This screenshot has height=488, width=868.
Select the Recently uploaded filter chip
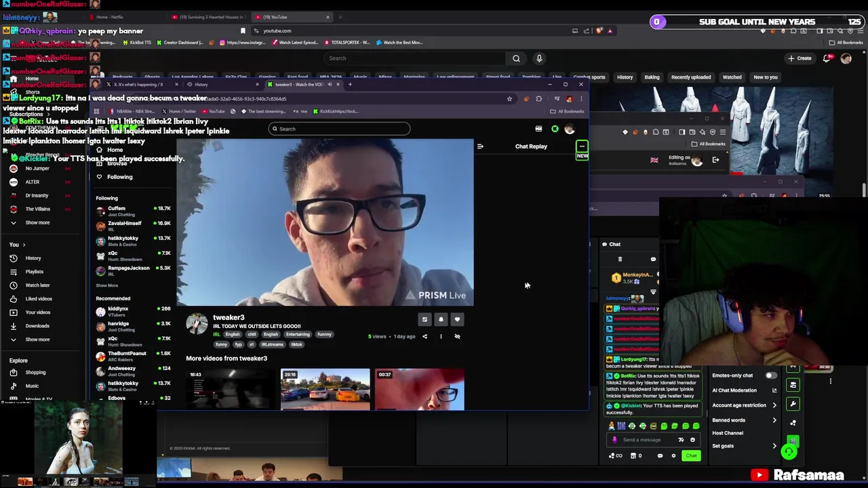coord(691,77)
